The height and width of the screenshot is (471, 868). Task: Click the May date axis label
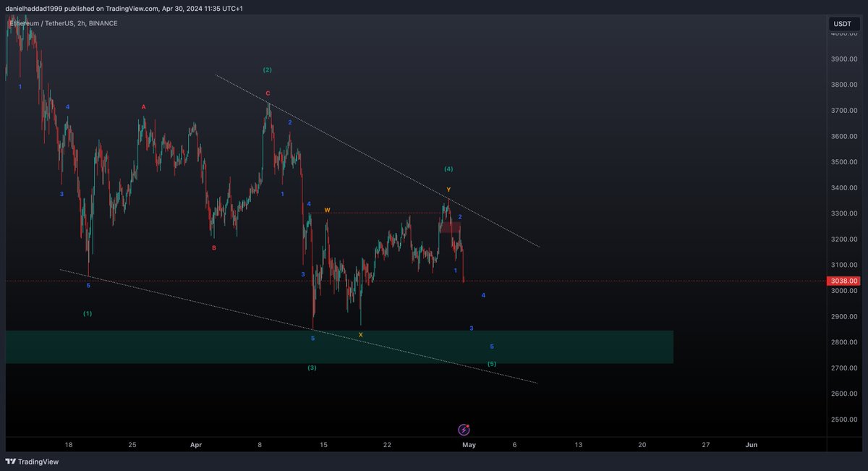pyautogui.click(x=469, y=445)
